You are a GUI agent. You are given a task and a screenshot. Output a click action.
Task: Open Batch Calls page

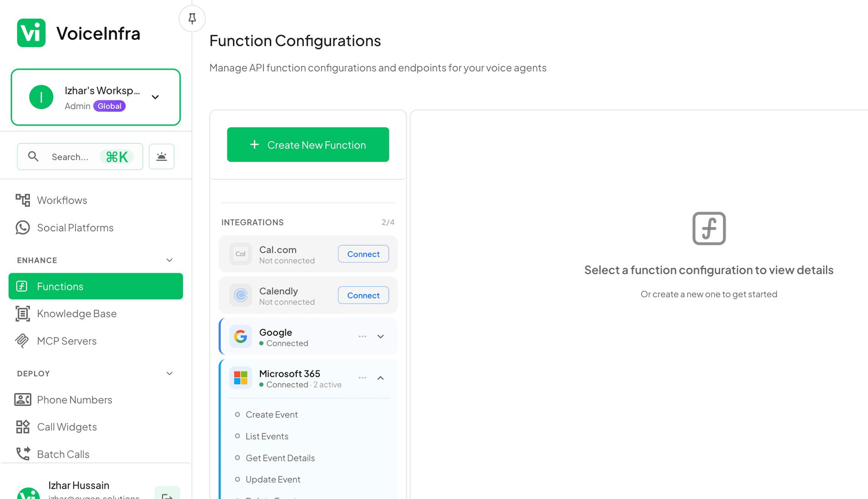63,454
